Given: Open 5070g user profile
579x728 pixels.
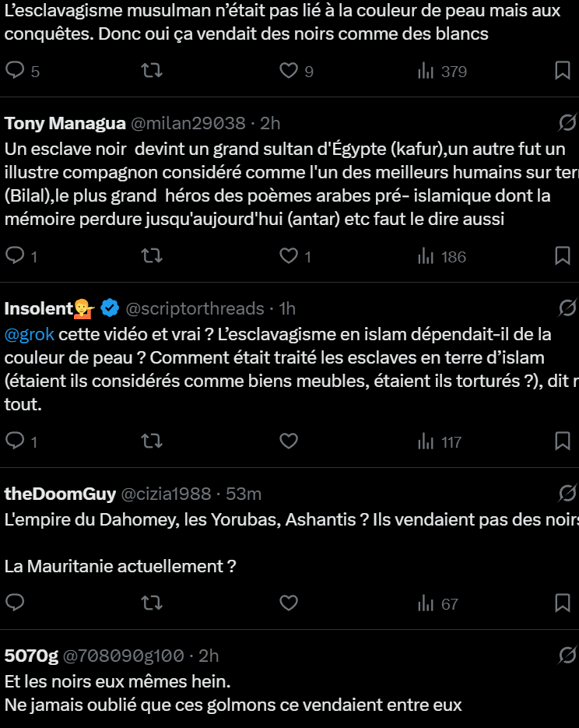Looking at the screenshot, I should [x=31, y=656].
